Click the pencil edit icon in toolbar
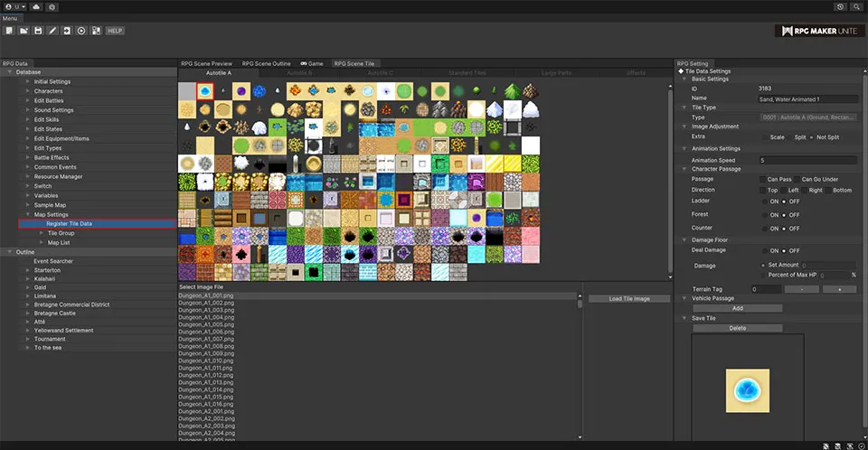The image size is (868, 450). [52, 31]
